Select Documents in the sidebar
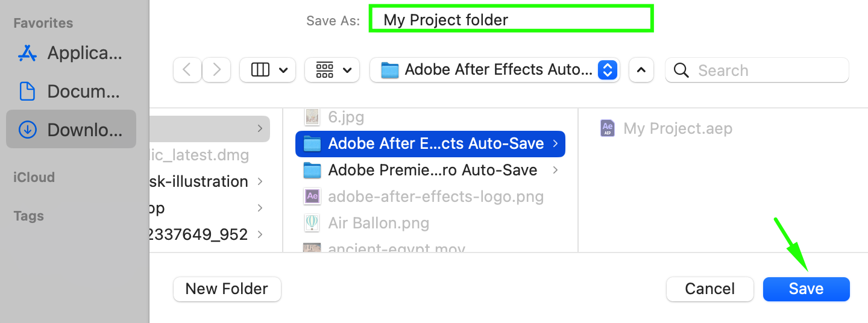Screen dimensions: 868x323 71,92
